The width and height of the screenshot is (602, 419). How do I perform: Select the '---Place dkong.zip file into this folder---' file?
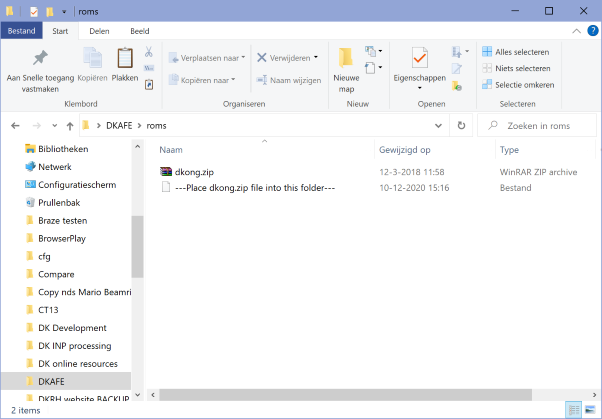[247, 188]
